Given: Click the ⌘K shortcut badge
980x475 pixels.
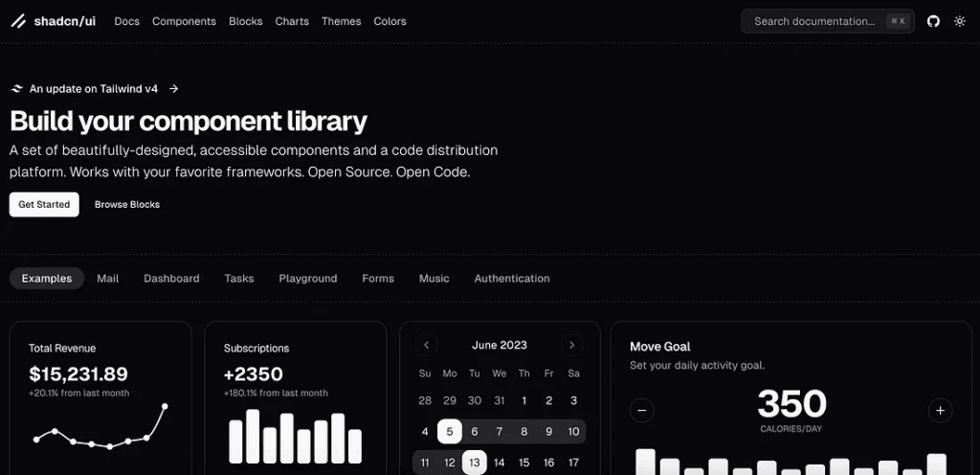Looking at the screenshot, I should (x=898, y=21).
